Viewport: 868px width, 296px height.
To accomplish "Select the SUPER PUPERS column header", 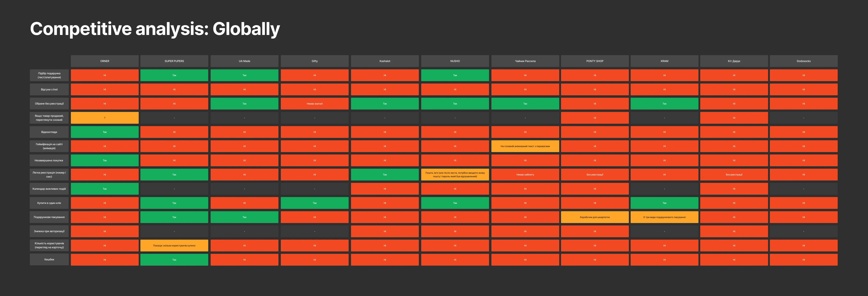I will pos(174,61).
